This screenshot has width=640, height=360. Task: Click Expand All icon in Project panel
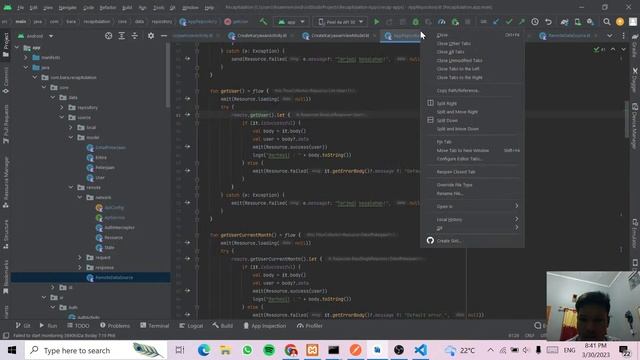coord(122,36)
